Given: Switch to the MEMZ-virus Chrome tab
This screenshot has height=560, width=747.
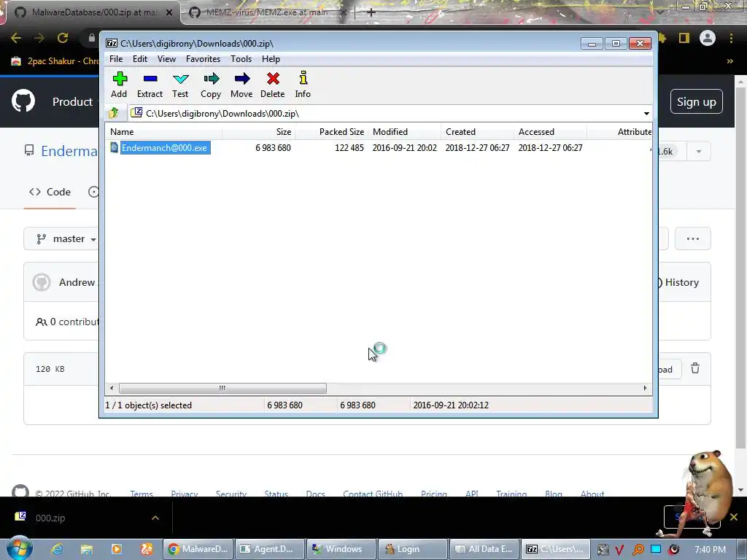Looking at the screenshot, I should click(x=267, y=12).
